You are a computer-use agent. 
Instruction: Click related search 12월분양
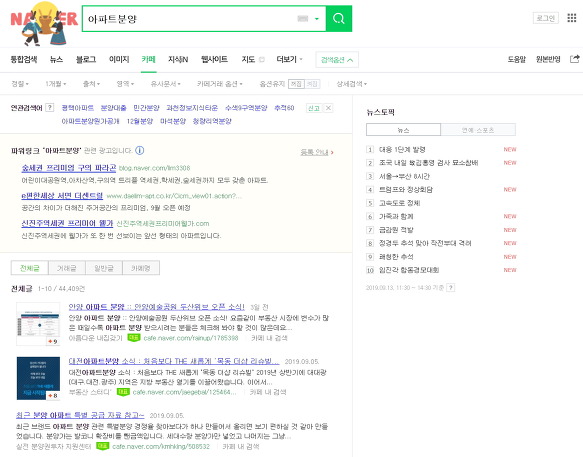pos(140,121)
